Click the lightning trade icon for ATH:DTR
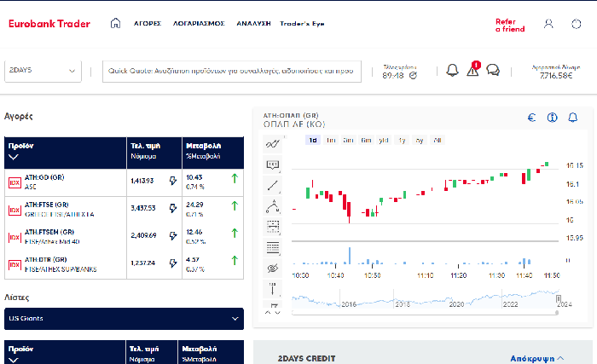597x364 pixels. [173, 263]
